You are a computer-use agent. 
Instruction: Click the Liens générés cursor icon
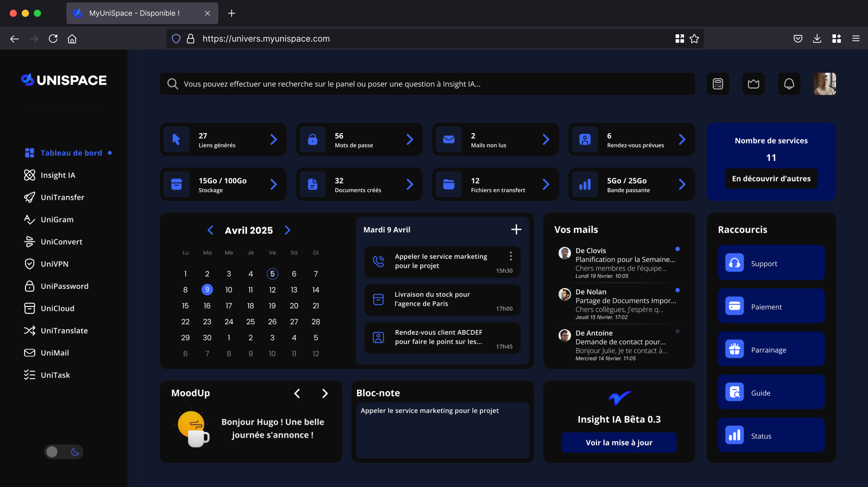click(176, 139)
